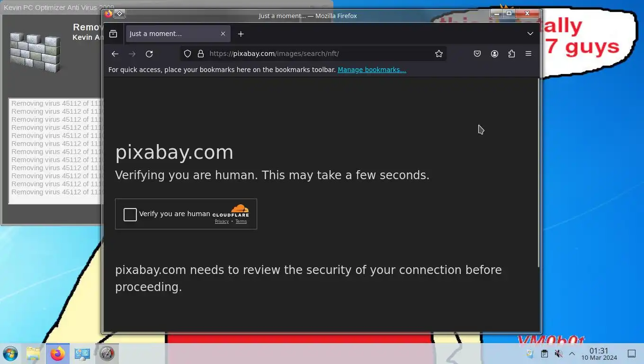The height and width of the screenshot is (364, 644).
Task: Click the recycle bin tray icon
Action: coord(530,354)
